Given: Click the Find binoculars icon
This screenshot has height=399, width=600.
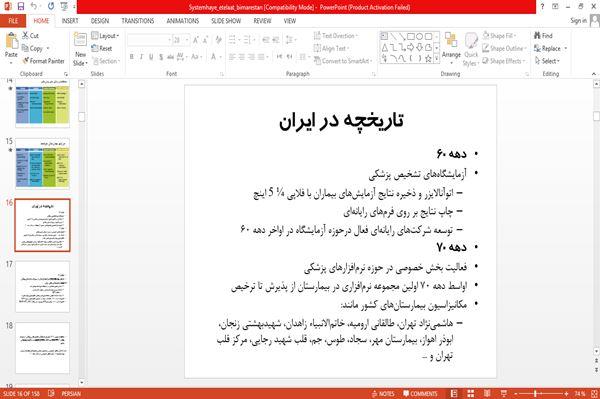Looking at the screenshot, I should point(537,36).
